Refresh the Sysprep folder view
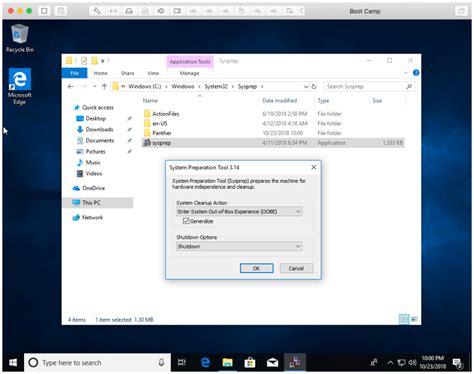 tap(314, 86)
